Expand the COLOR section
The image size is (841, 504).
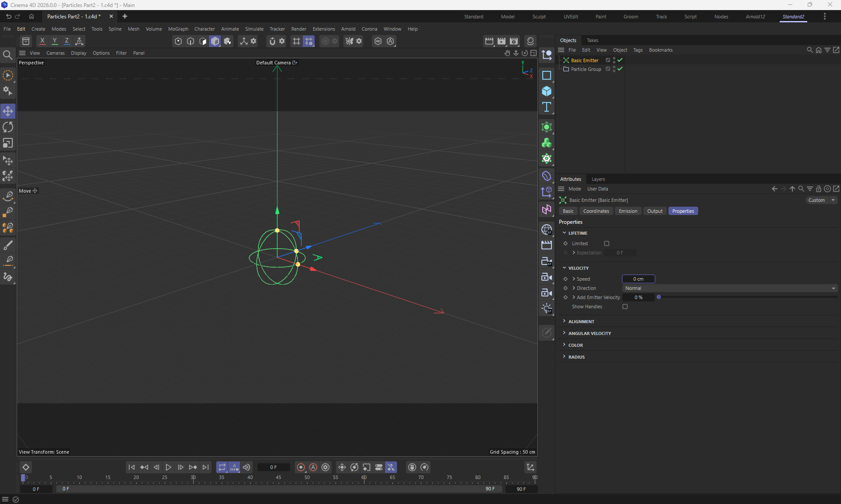[x=575, y=345]
